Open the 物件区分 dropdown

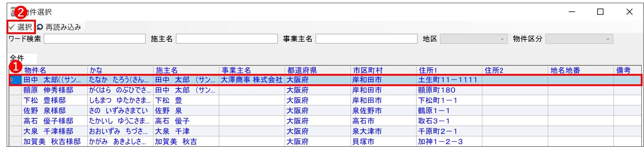(x=579, y=39)
